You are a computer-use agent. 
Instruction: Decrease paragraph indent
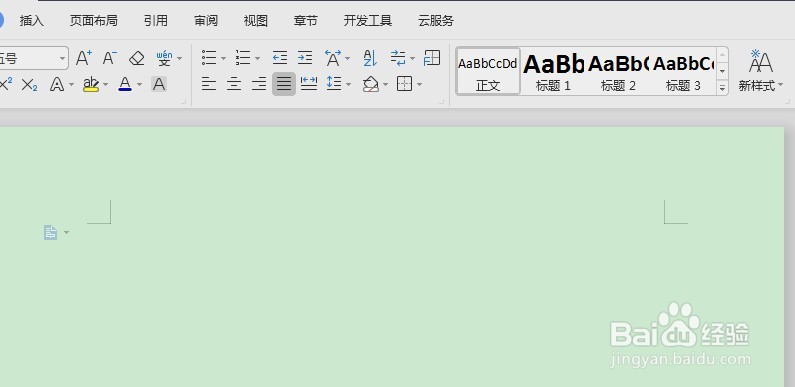[280, 58]
